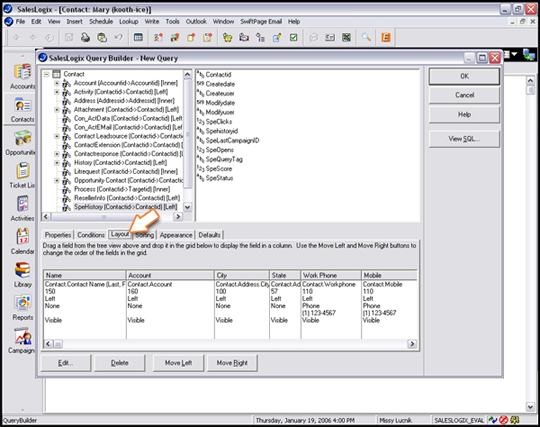Click the Delete button below grid
Viewport: 540px width, 427px height.
(120, 363)
